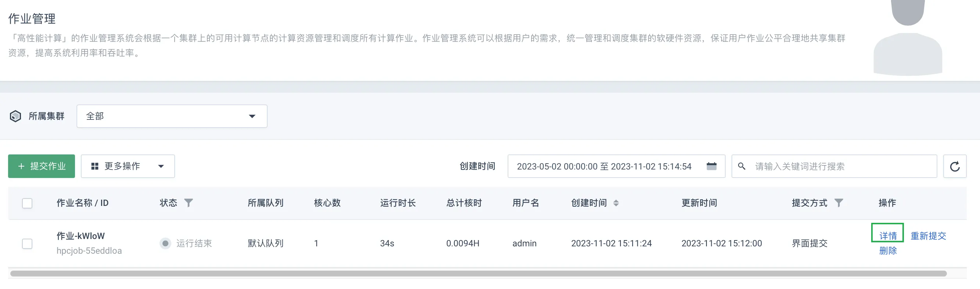
Task: Click the 作业管理 page title
Action: [32, 19]
